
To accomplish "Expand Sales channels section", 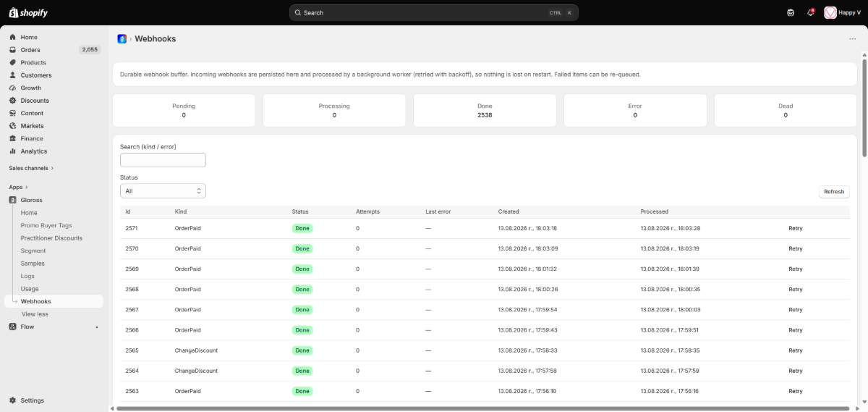I will coord(31,168).
